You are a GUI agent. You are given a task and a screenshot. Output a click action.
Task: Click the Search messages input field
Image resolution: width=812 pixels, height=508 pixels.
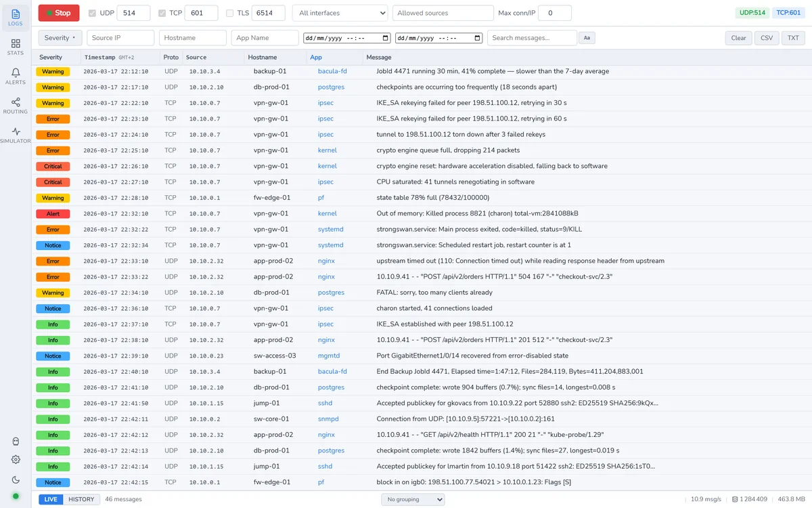(x=532, y=38)
